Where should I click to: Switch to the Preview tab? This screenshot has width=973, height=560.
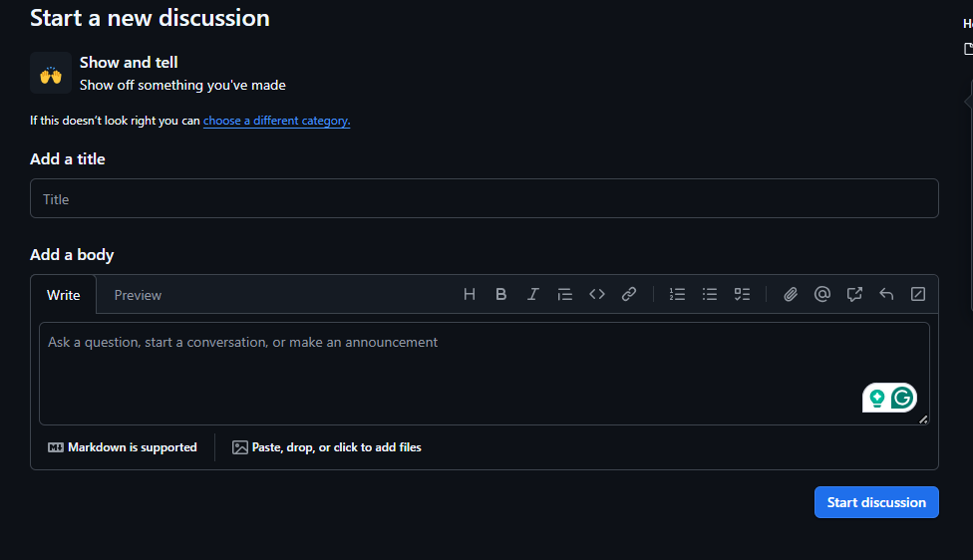coord(138,295)
